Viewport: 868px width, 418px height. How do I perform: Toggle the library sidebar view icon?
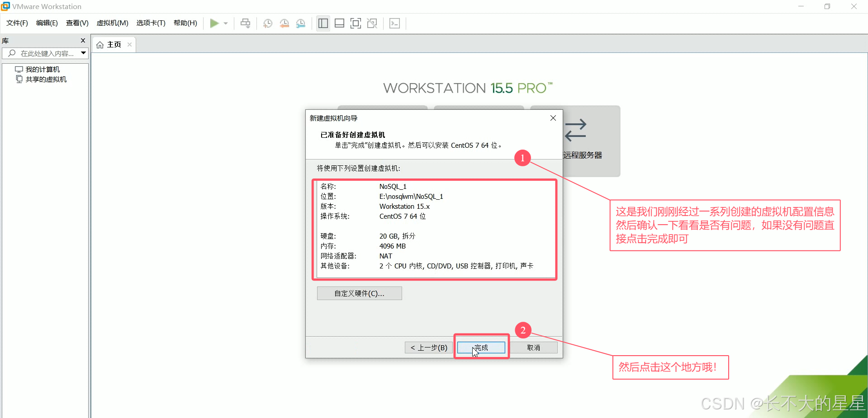tap(323, 23)
